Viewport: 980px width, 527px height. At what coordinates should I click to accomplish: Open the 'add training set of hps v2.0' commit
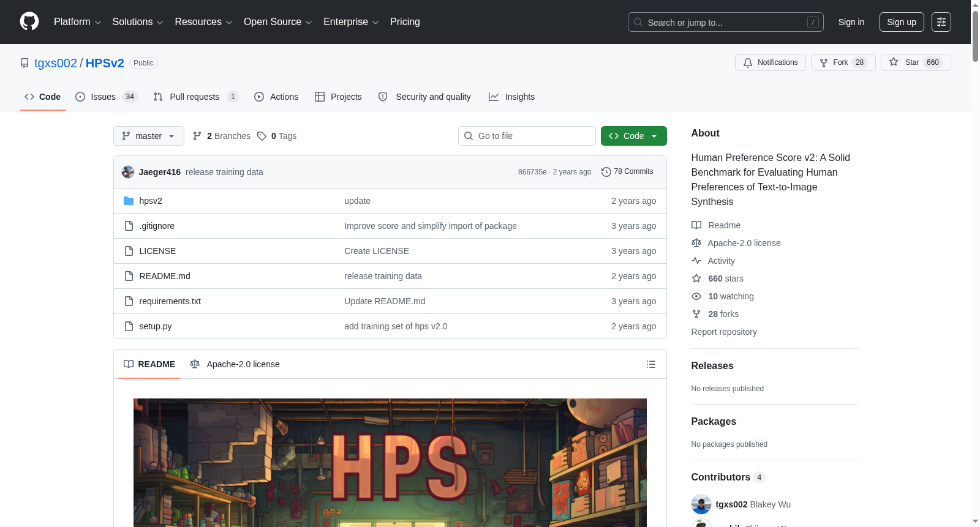click(x=396, y=326)
